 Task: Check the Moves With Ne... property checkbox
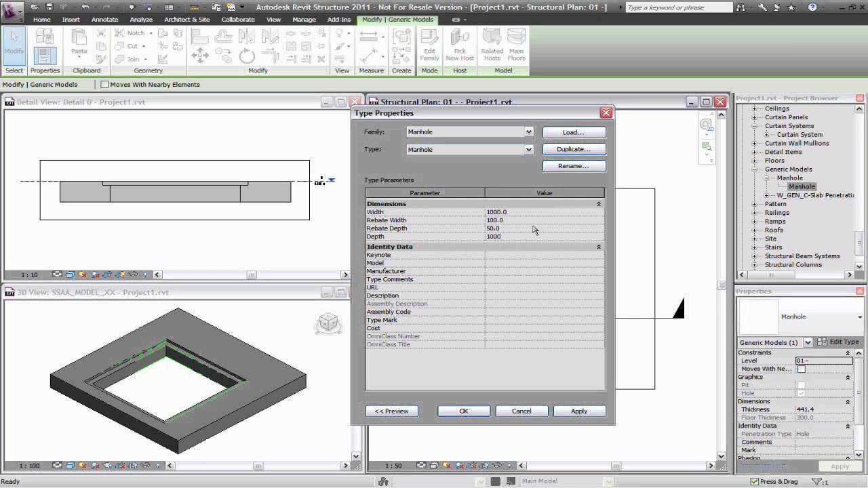pos(801,369)
